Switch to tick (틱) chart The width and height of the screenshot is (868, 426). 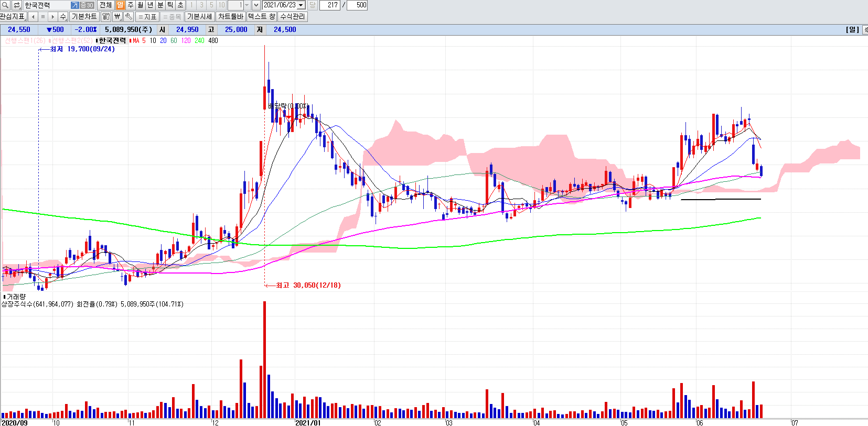170,5
